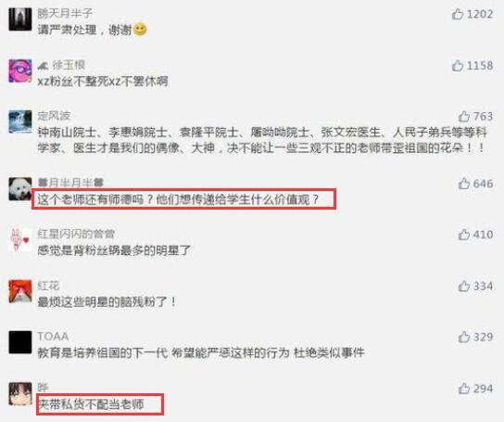Open username 徐玉根 profile
This screenshot has width=504, height=422.
(x=69, y=65)
